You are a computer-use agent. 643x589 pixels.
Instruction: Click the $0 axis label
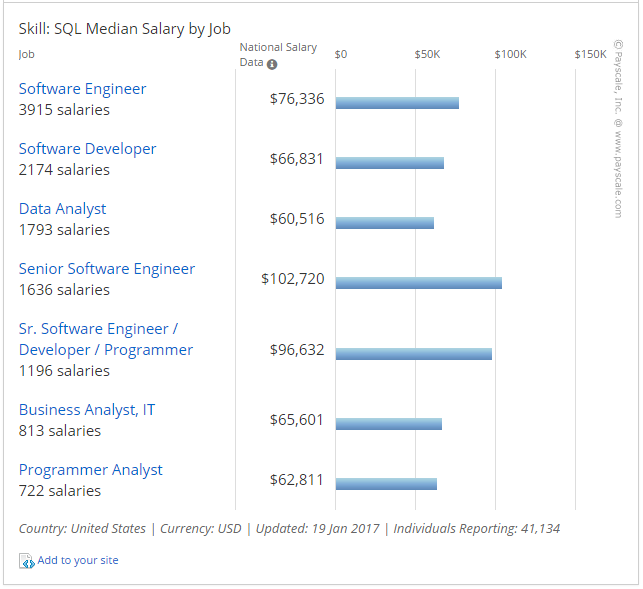click(x=341, y=55)
